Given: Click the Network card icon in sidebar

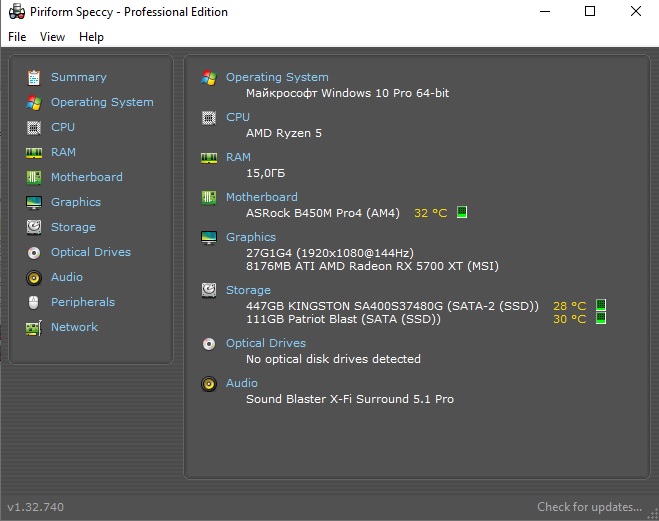Looking at the screenshot, I should coord(34,328).
